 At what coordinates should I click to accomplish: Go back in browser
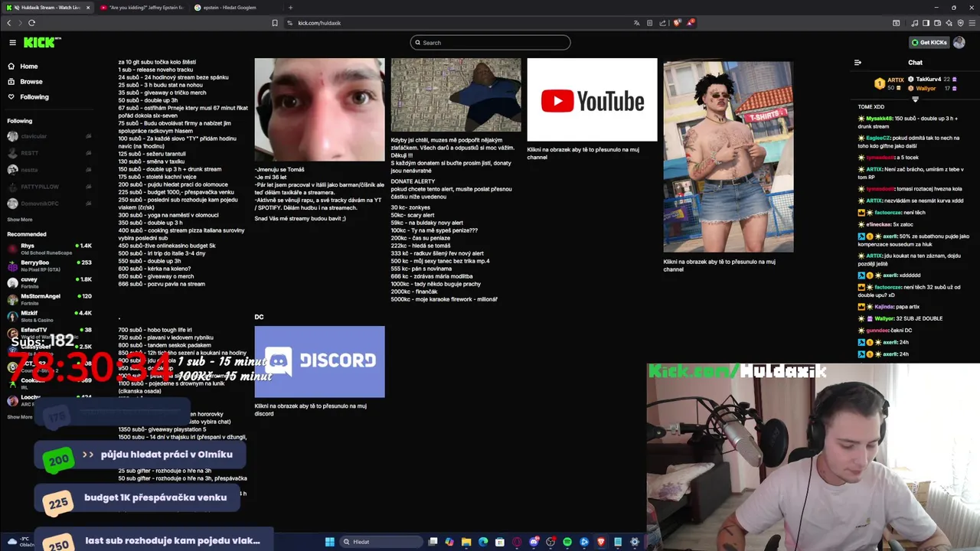pos(9,23)
